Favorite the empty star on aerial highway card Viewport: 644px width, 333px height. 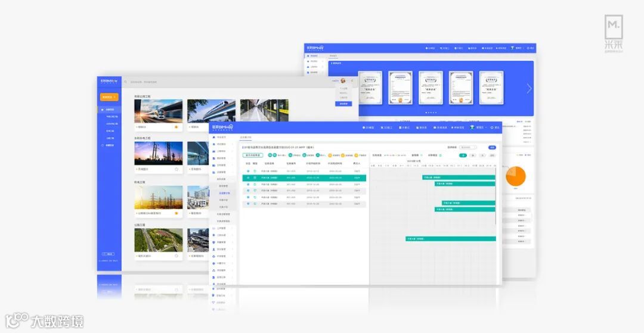pos(177,256)
